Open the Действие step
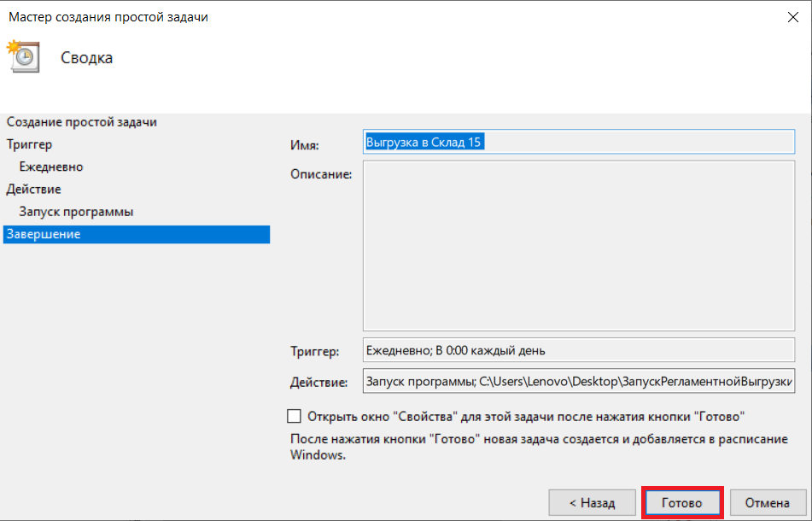Image resolution: width=812 pixels, height=521 pixels. [33, 189]
